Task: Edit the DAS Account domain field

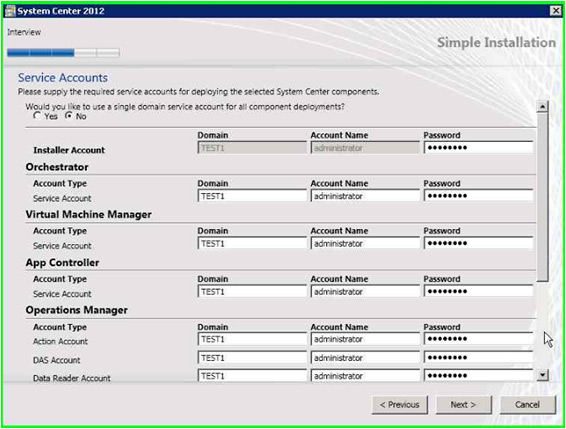Action: pyautogui.click(x=252, y=358)
